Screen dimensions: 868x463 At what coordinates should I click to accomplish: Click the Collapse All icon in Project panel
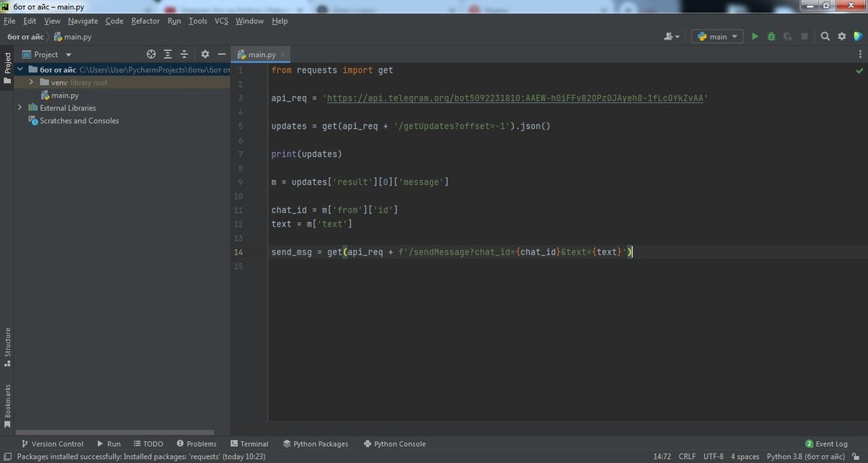(184, 54)
